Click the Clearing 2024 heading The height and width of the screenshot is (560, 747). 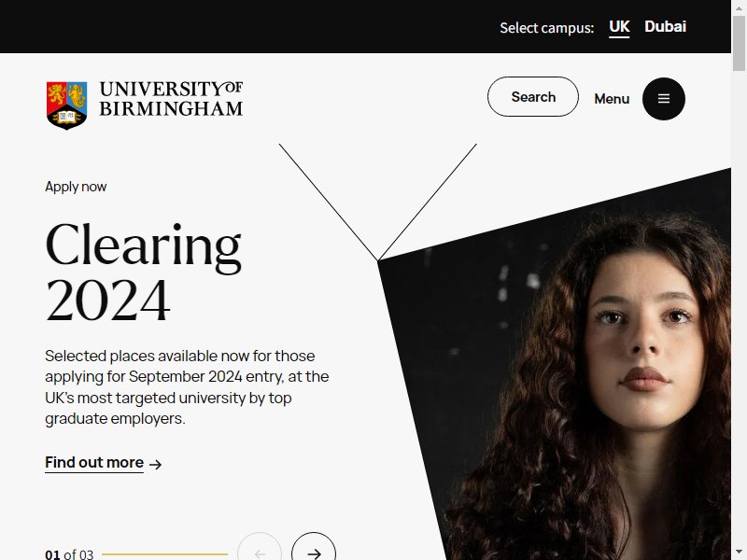pos(143,273)
